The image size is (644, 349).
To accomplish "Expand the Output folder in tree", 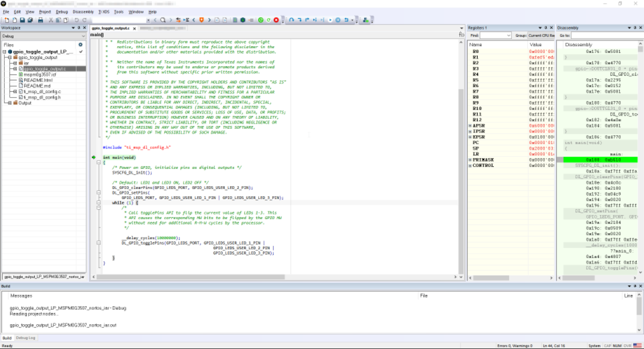I will pyautogui.click(x=10, y=103).
